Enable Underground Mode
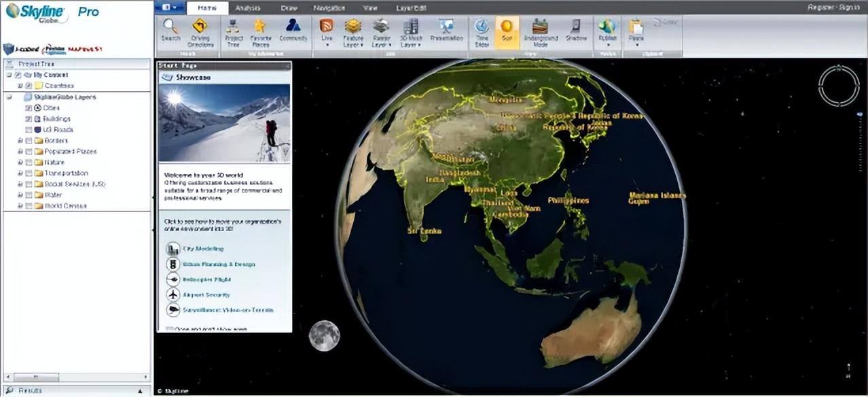The image size is (868, 397). click(540, 31)
